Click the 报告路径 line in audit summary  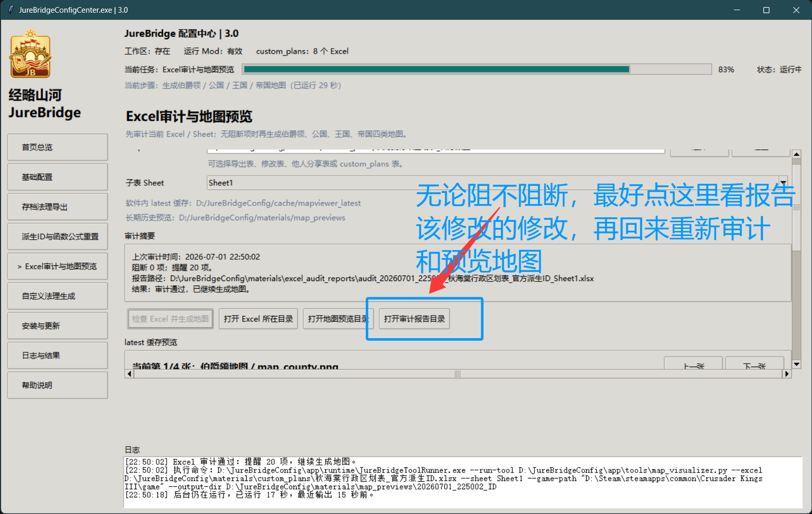(x=363, y=279)
